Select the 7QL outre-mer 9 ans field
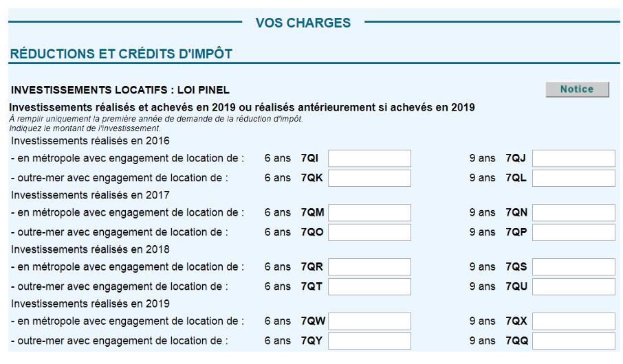 pyautogui.click(x=573, y=179)
